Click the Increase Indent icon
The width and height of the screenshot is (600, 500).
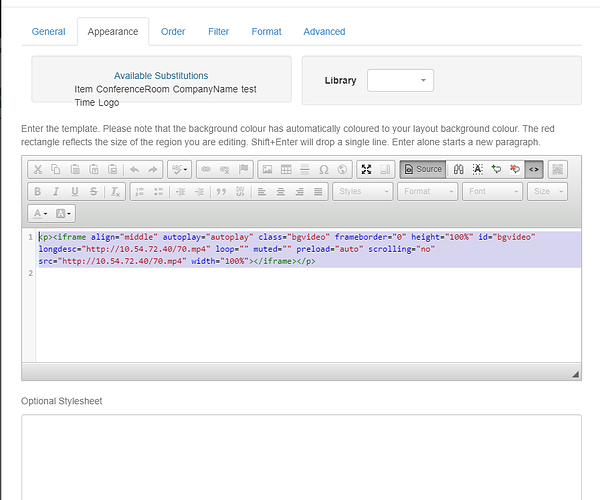199,192
